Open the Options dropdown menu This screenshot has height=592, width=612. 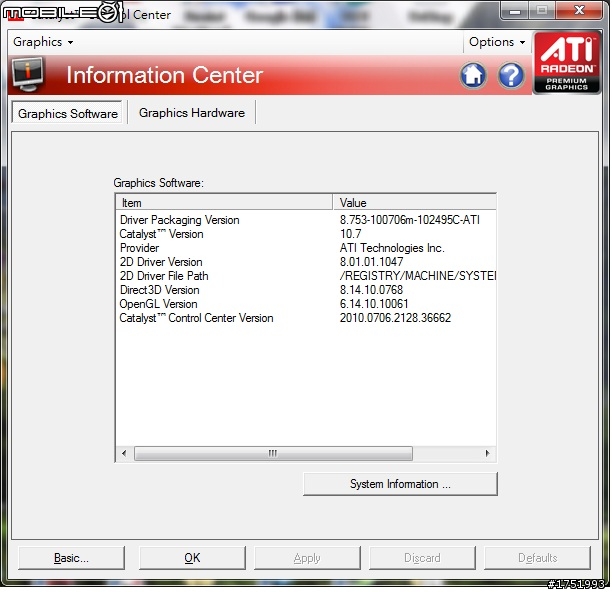(x=497, y=42)
